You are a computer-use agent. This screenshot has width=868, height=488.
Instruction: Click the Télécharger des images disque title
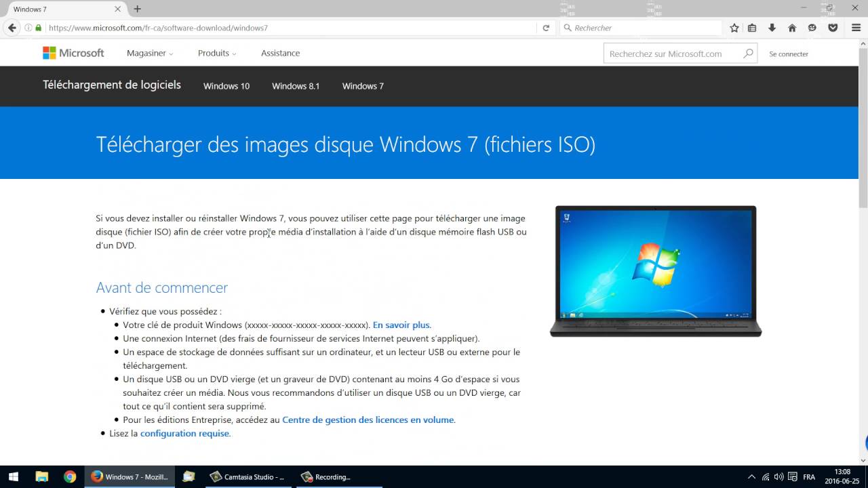(345, 144)
